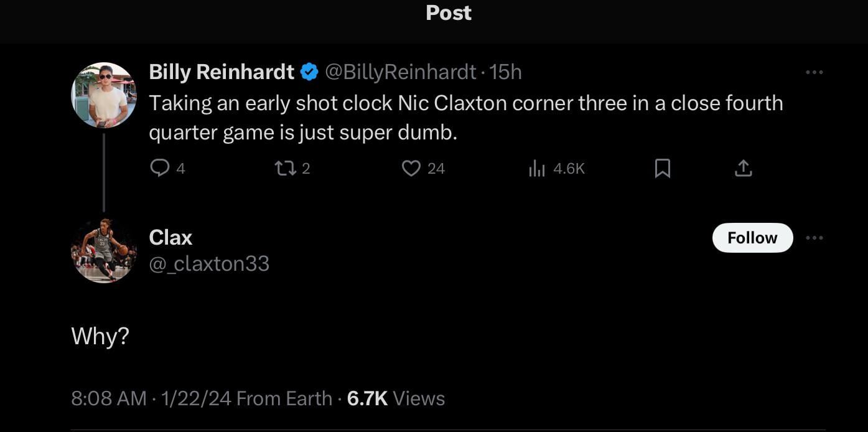
Task: Open Clax's basketball profile picture
Action: tap(104, 250)
